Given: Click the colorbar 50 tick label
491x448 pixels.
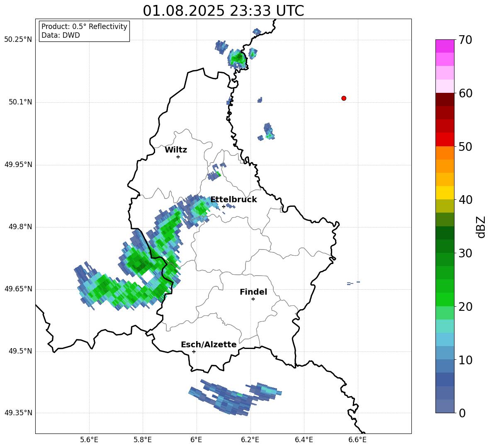Looking at the screenshot, I should [x=465, y=146].
